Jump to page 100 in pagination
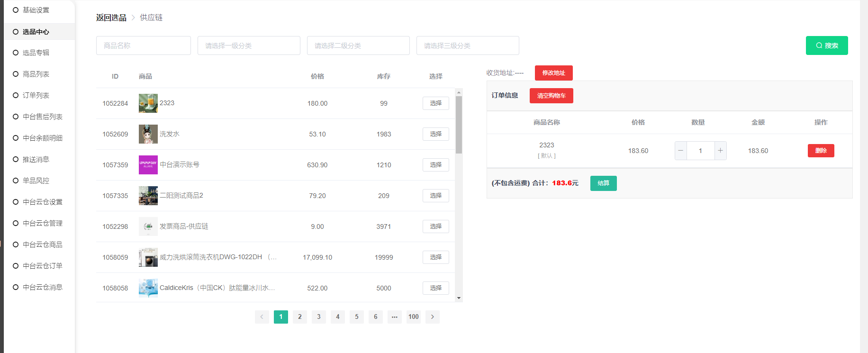 tap(414, 317)
